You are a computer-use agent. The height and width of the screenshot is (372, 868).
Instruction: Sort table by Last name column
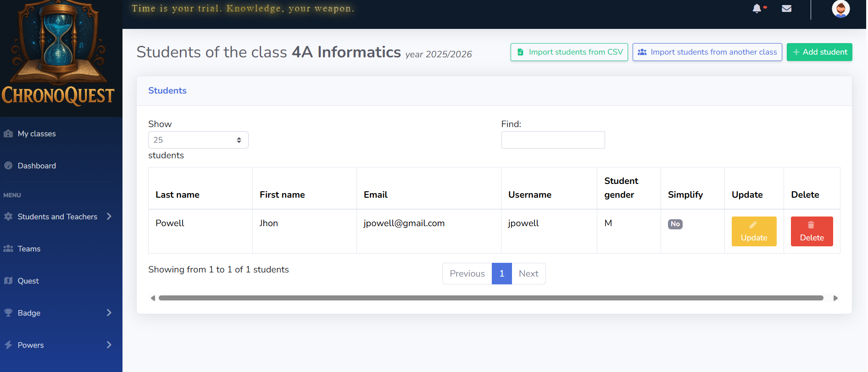(200, 189)
